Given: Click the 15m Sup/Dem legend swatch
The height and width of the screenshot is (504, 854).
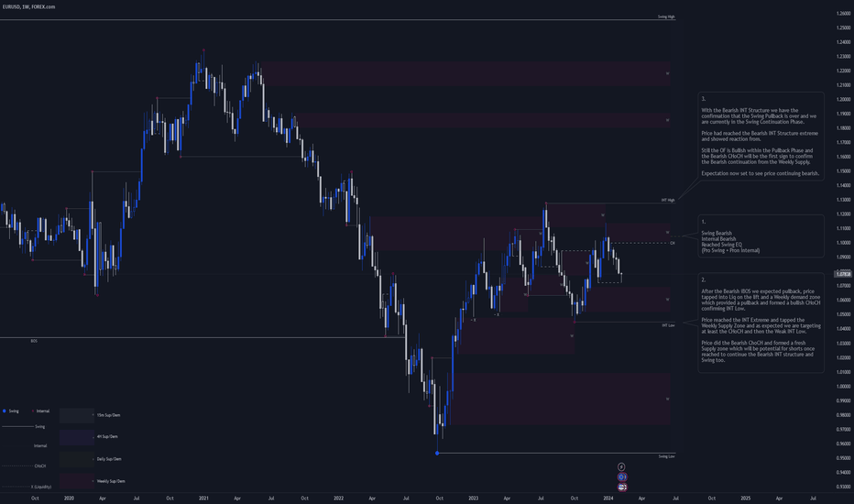Looking at the screenshot, I should pyautogui.click(x=76, y=415).
